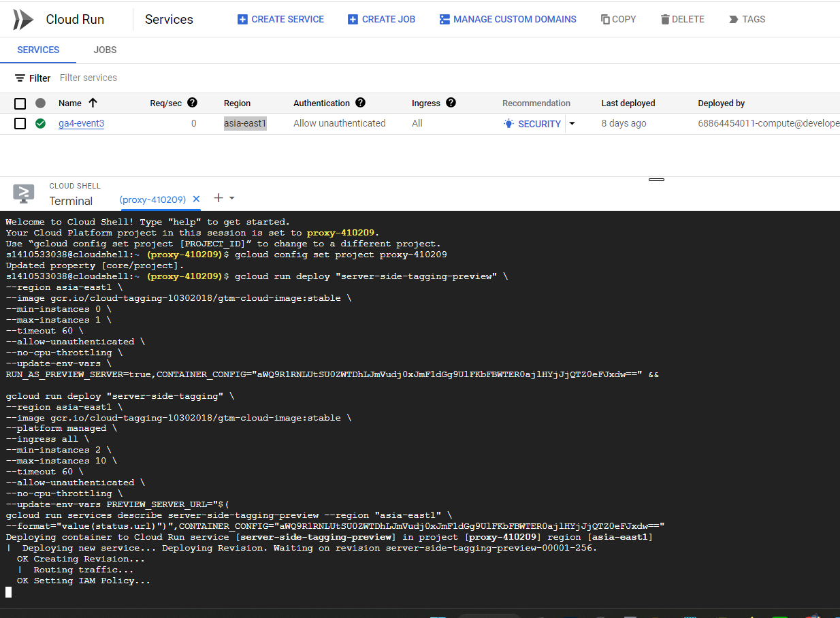Click Create Job button
The width and height of the screenshot is (840, 618).
(381, 19)
